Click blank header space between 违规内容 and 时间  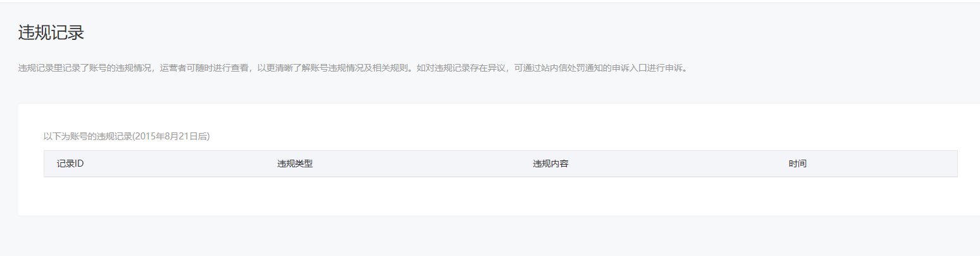[x=678, y=163]
